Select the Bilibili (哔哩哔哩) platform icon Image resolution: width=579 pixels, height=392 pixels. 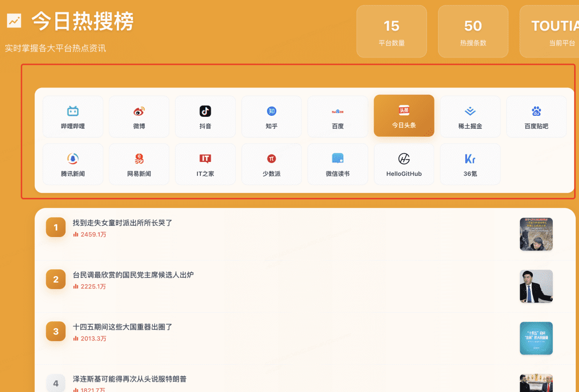click(73, 112)
